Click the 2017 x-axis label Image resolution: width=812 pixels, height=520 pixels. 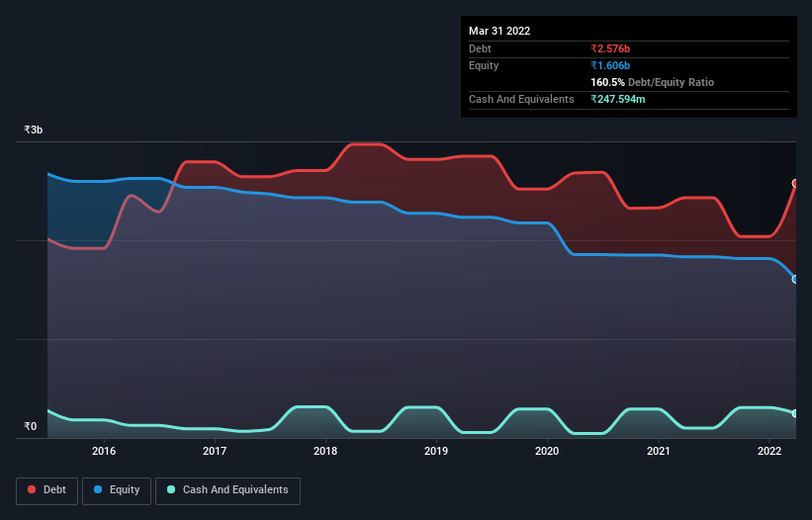pyautogui.click(x=215, y=451)
